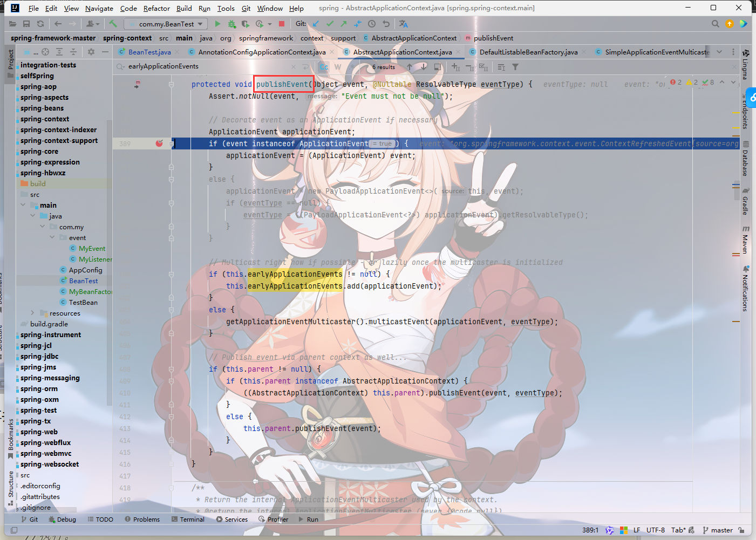Open Project panel settings gear
Image resolution: width=756 pixels, height=540 pixels.
[91, 52]
